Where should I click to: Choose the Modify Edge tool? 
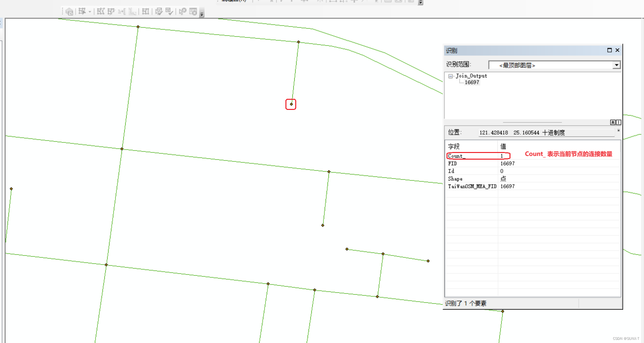101,12
